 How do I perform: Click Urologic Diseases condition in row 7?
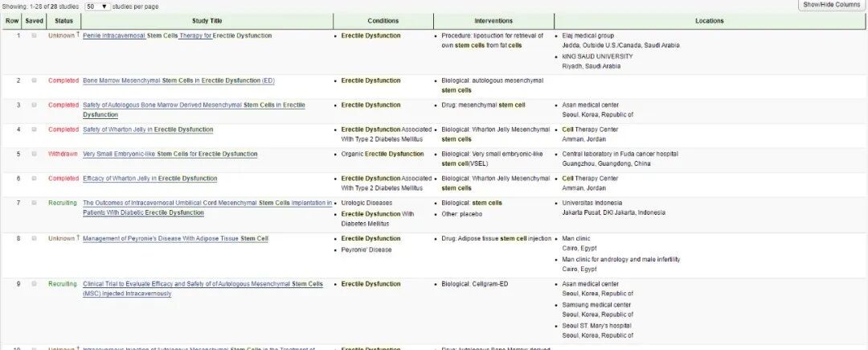(x=366, y=203)
